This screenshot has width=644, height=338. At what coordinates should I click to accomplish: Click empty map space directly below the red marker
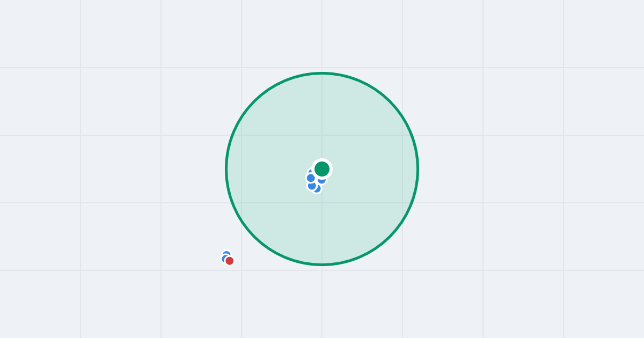click(230, 300)
